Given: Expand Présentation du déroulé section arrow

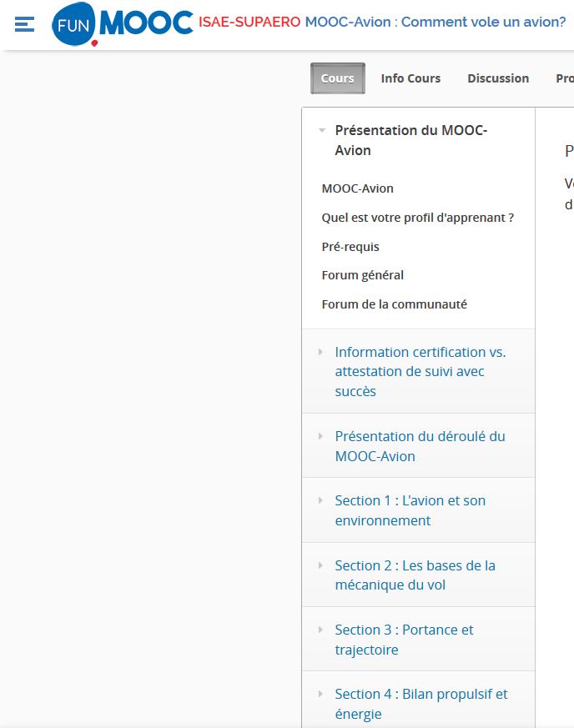Looking at the screenshot, I should [x=320, y=436].
